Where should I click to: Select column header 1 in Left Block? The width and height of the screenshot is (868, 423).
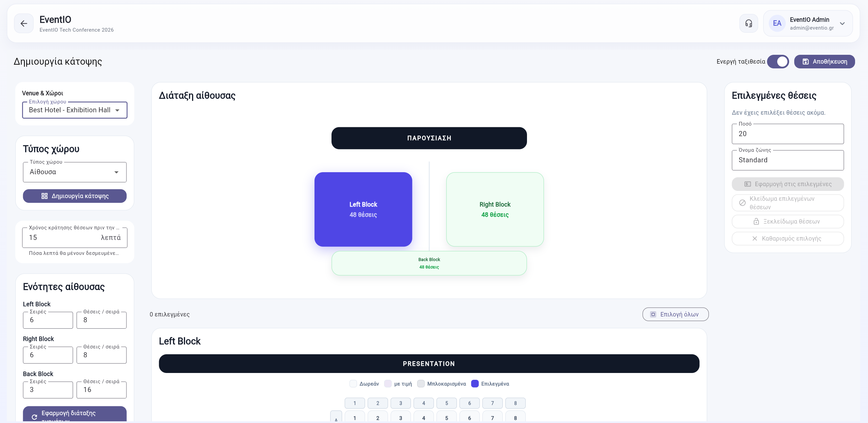(355, 403)
